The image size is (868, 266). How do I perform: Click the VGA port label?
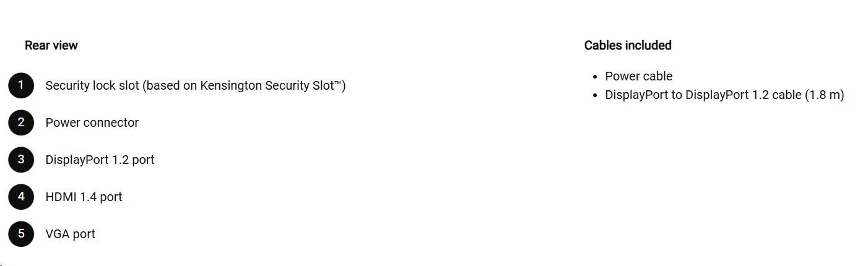(70, 234)
